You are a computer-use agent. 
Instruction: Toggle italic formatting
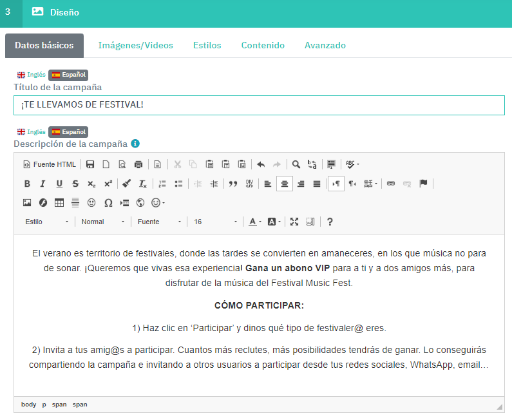click(x=43, y=184)
